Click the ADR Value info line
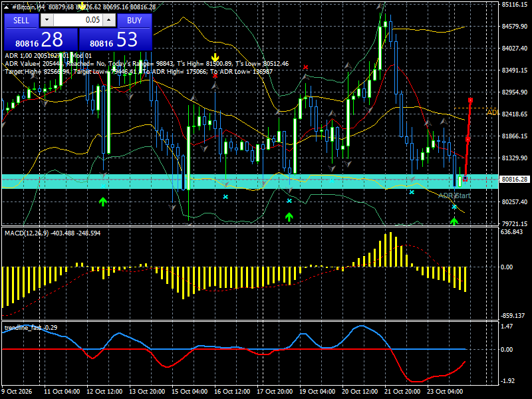Screen dimensions: 532x399 tap(147, 64)
